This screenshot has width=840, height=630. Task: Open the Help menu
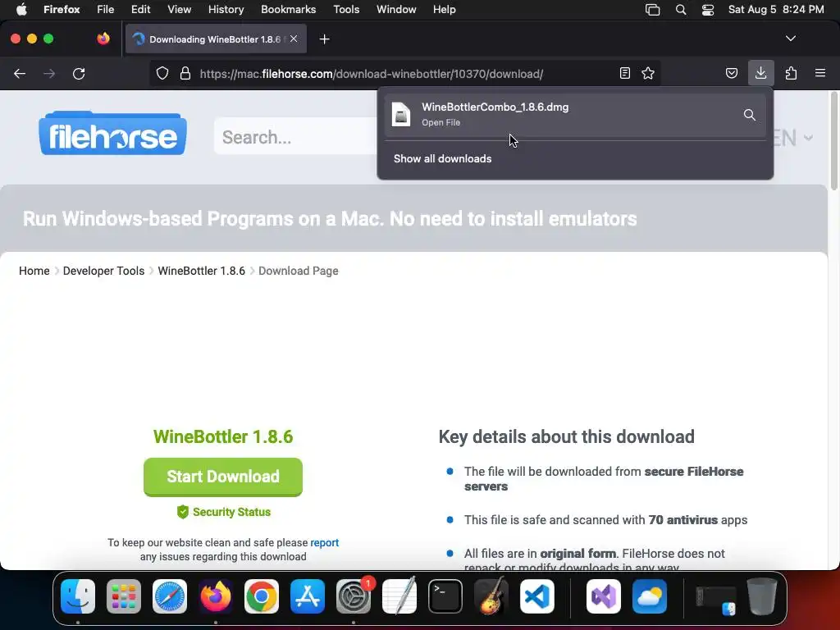pyautogui.click(x=444, y=9)
